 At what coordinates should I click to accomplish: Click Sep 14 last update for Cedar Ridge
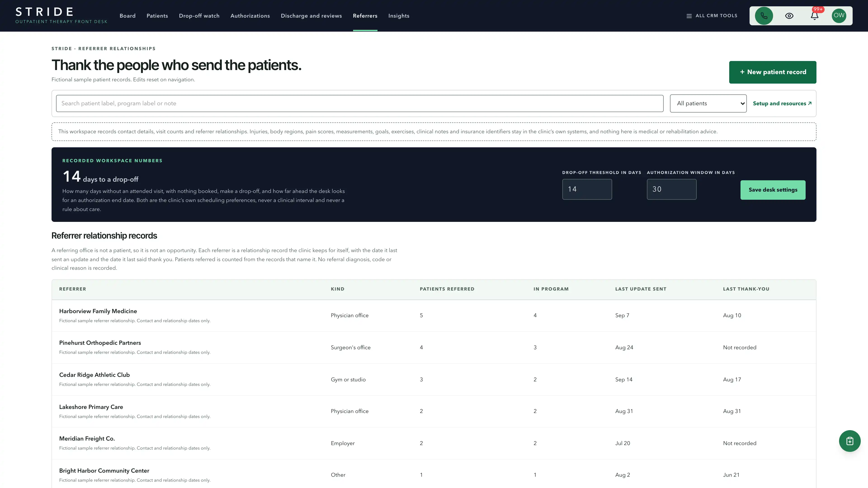tap(624, 379)
